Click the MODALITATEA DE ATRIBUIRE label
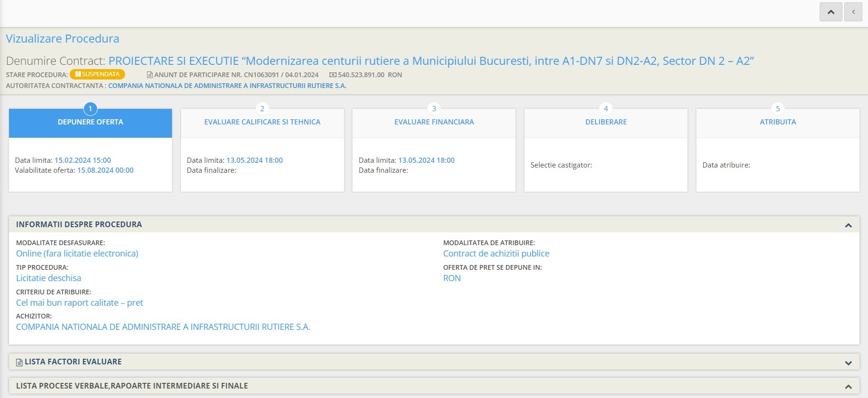Screen dimensions: 868x398 point(489,243)
